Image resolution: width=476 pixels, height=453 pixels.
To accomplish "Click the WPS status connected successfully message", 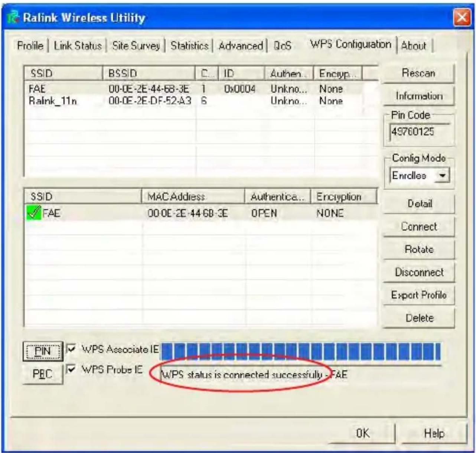I will [x=254, y=374].
